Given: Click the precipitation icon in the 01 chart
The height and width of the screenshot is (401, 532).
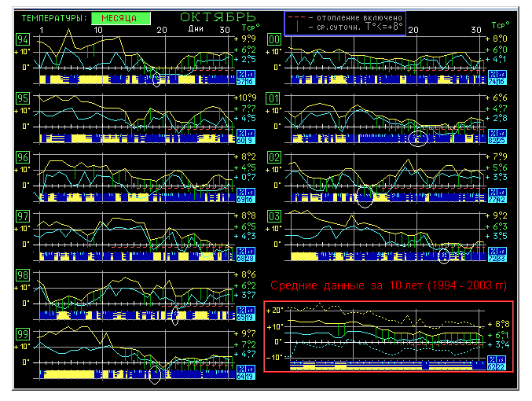Looking at the screenshot, I should 502,133.
